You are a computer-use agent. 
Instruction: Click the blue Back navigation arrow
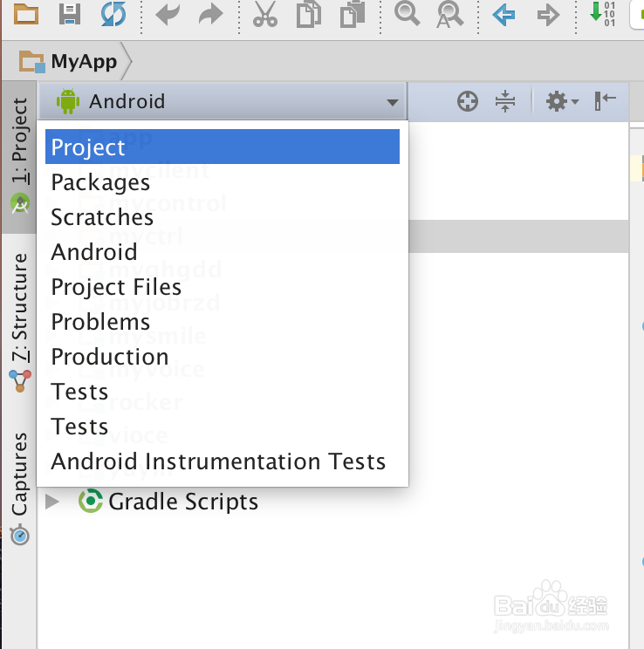(504, 15)
